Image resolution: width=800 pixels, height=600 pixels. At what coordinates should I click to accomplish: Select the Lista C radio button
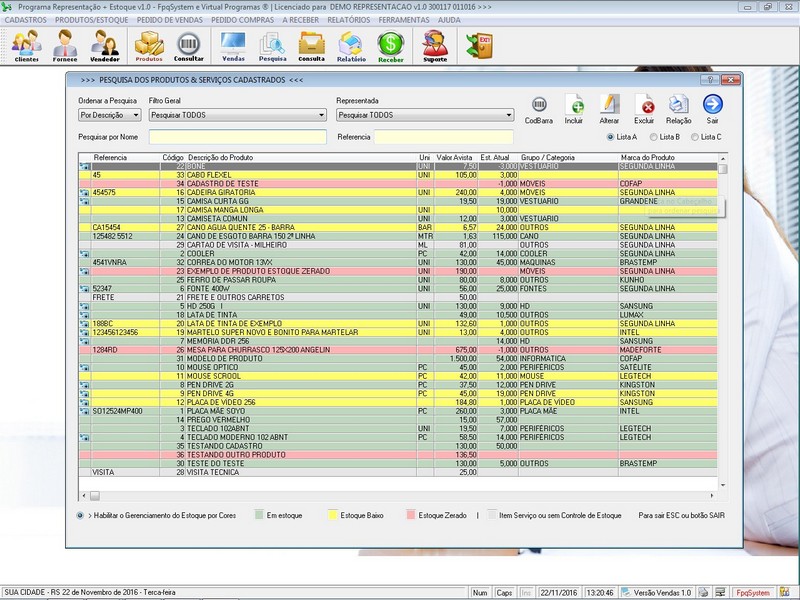[694, 137]
